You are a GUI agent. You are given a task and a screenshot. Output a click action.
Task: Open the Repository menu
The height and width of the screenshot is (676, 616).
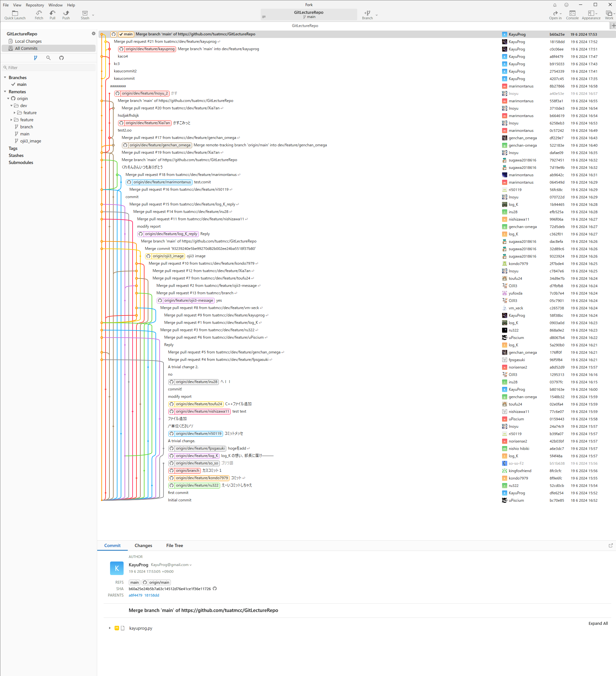(x=34, y=5)
